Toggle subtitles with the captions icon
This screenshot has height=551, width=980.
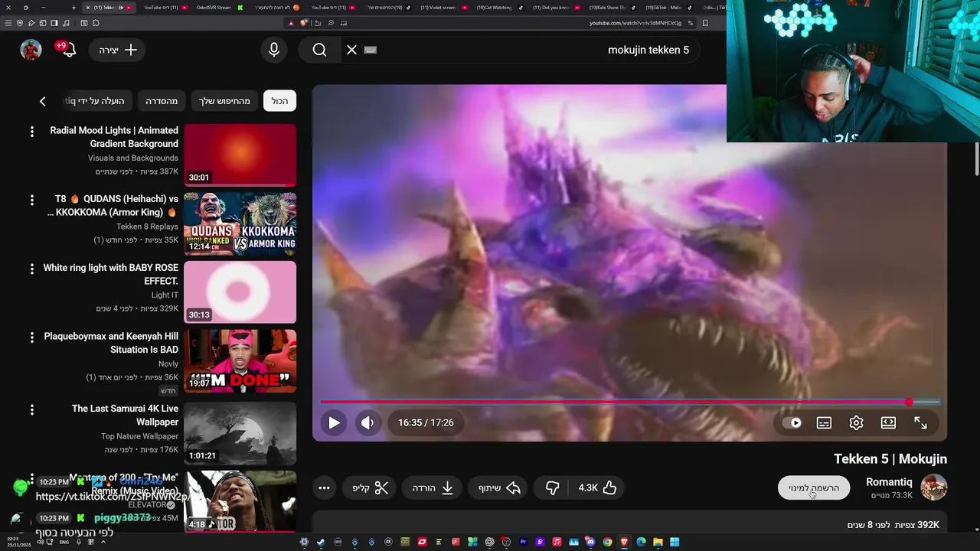click(824, 422)
